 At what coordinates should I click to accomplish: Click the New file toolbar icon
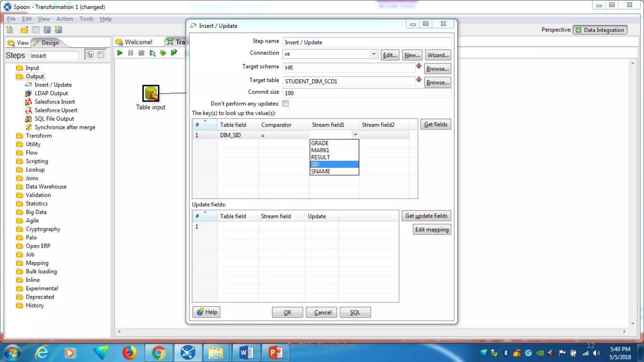[x=9, y=30]
